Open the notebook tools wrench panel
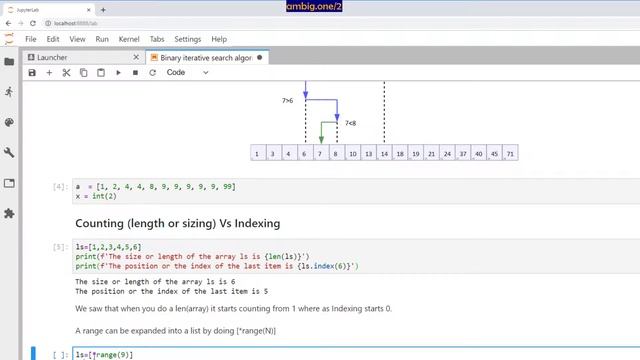This screenshot has width=640, height=360. click(9, 152)
